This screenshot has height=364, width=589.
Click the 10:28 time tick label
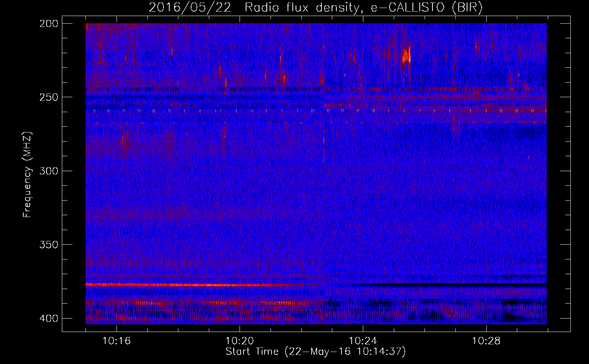486,341
